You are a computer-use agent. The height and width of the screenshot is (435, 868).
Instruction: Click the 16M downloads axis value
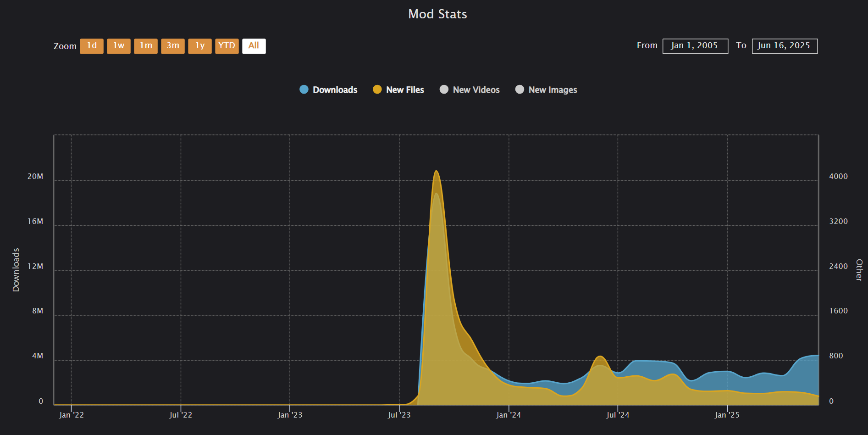click(x=35, y=222)
